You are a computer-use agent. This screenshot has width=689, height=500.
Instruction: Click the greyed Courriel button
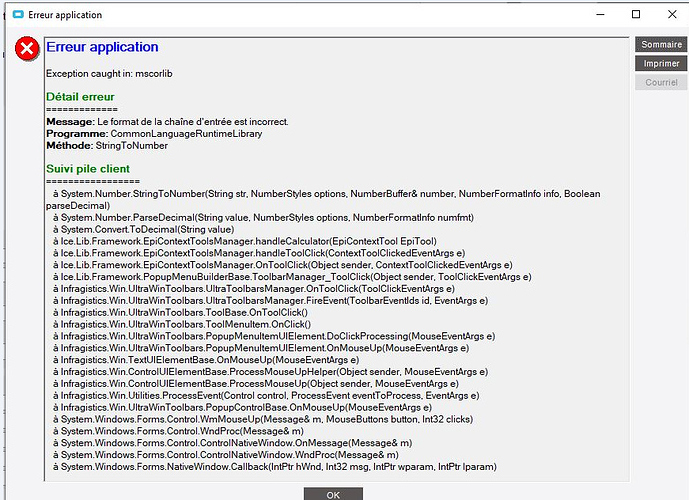[661, 82]
